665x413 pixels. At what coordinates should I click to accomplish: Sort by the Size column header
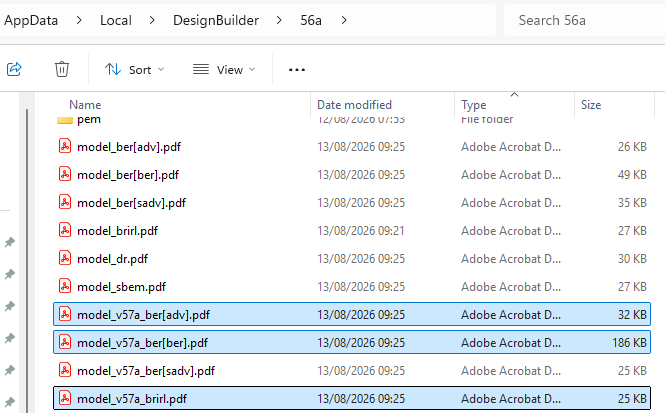coord(591,105)
